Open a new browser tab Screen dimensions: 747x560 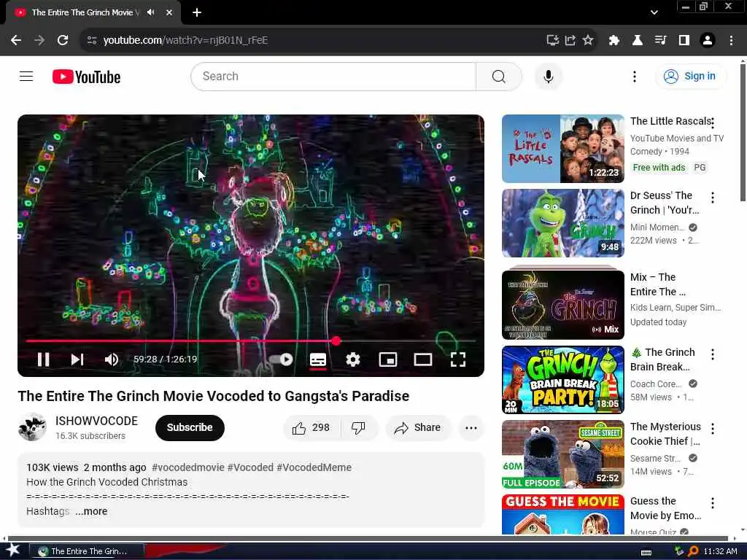[197, 13]
